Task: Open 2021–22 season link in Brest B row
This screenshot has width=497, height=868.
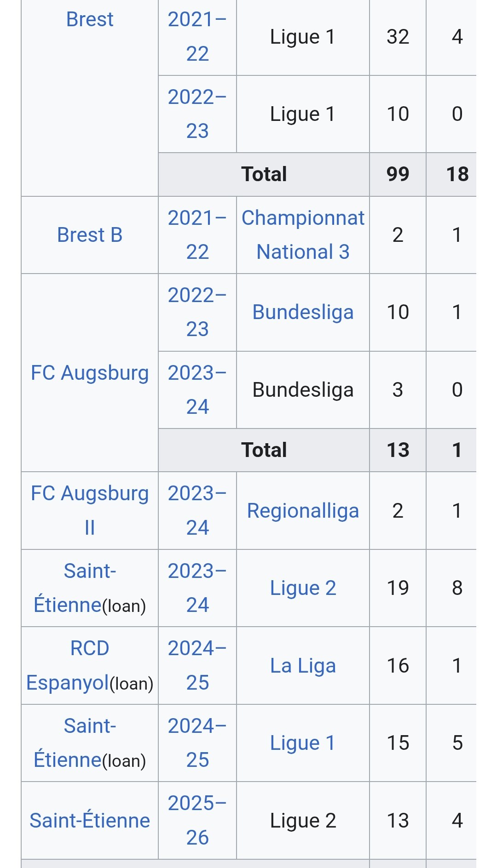Action: click(x=197, y=235)
